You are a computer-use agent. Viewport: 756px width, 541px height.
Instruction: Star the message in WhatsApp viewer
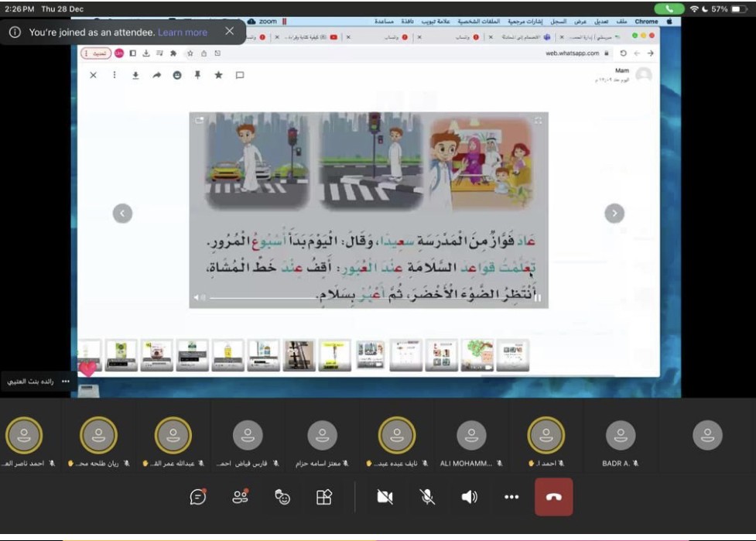[x=218, y=75]
